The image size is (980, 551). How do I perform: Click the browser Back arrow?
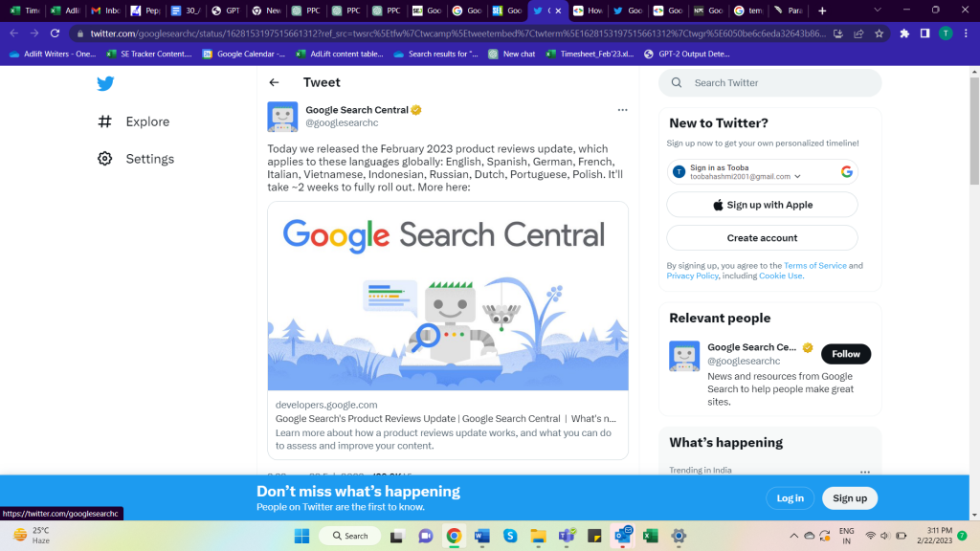click(x=13, y=33)
